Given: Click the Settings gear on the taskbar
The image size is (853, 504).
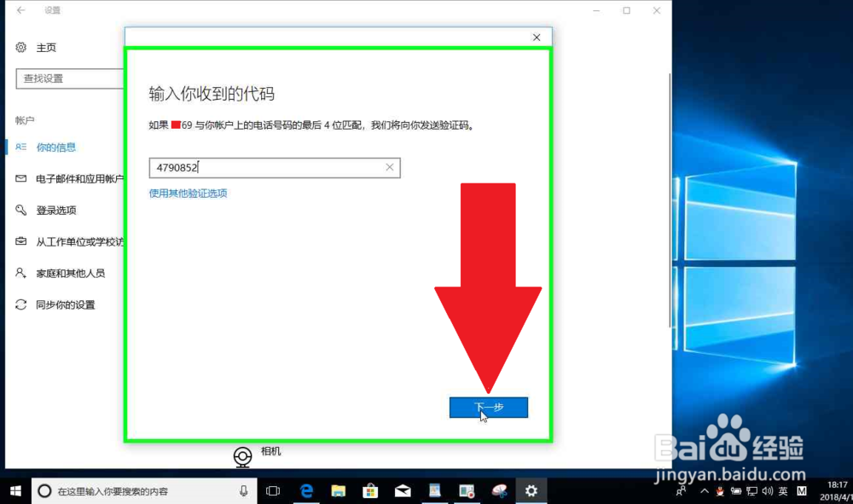Looking at the screenshot, I should pos(531,490).
